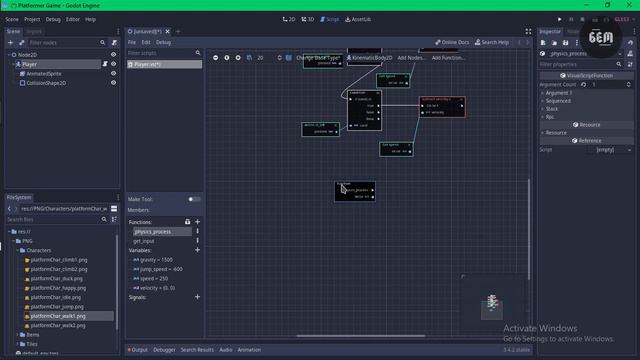Hide the CollisionShape2D node

click(113, 83)
